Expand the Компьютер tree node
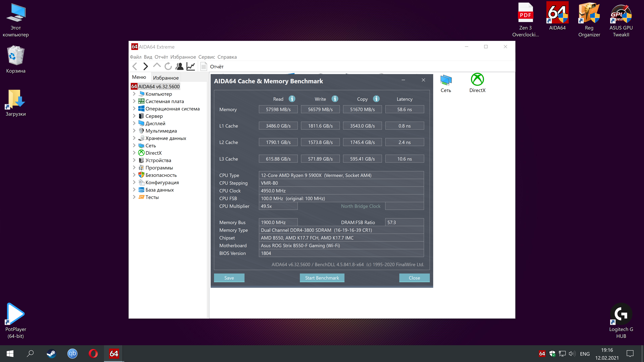 134,94
